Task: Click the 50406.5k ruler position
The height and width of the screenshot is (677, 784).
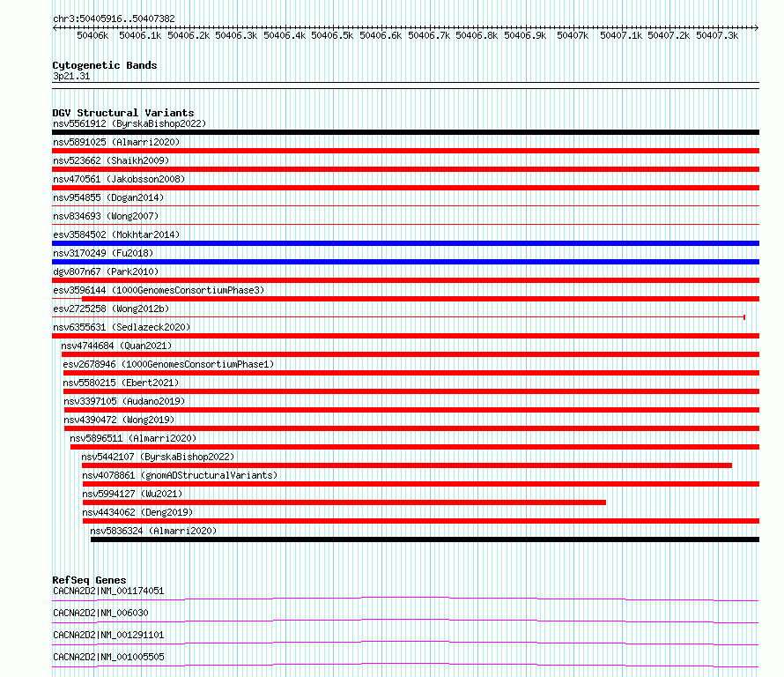Action: coord(332,35)
